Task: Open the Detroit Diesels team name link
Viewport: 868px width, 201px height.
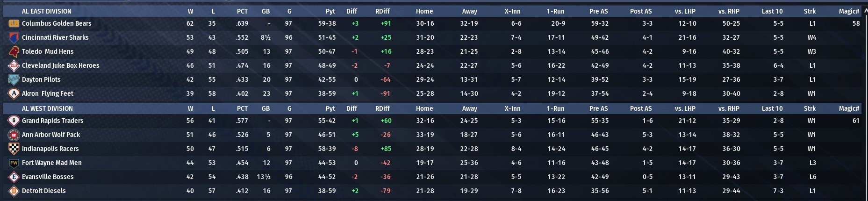Action: 43,191
